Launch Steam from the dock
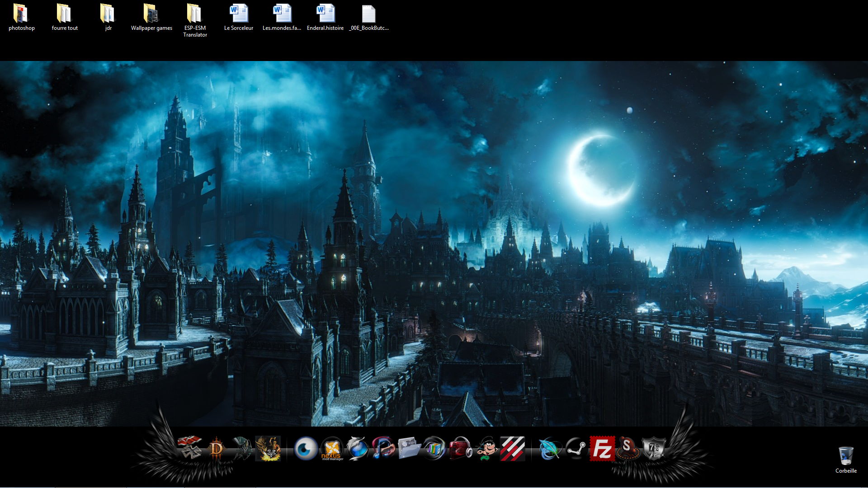Viewport: 868px width, 488px height. (576, 448)
